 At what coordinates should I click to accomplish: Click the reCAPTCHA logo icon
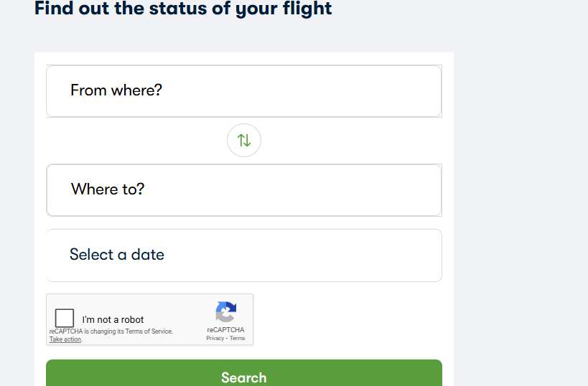[225, 311]
